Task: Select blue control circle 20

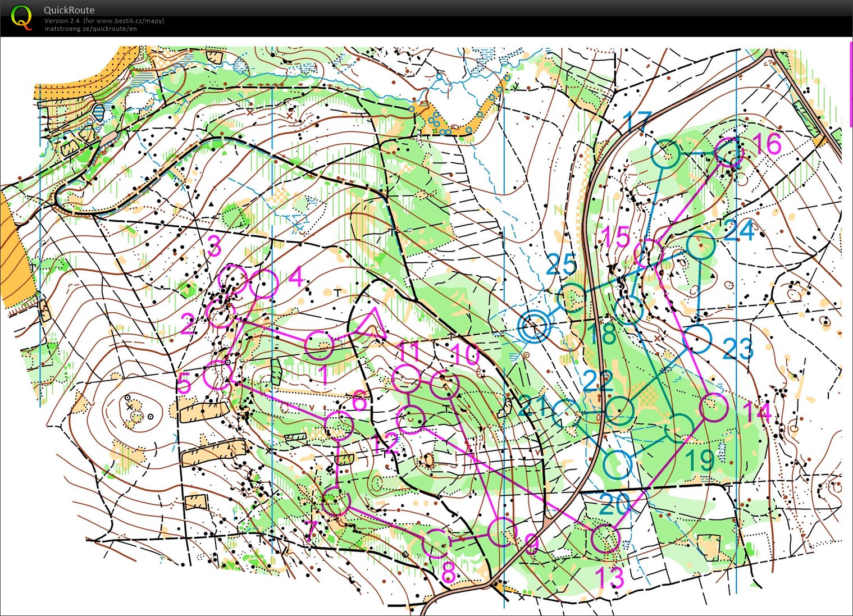Action: point(618,465)
